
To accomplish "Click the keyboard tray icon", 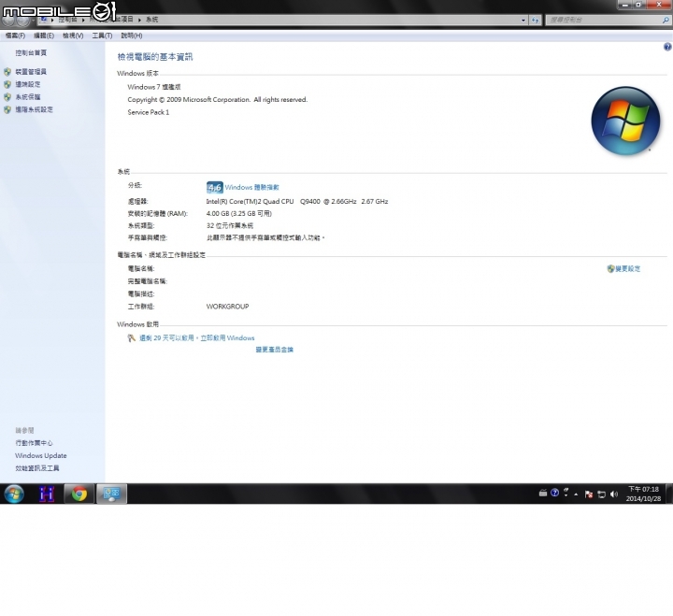I will pos(543,494).
